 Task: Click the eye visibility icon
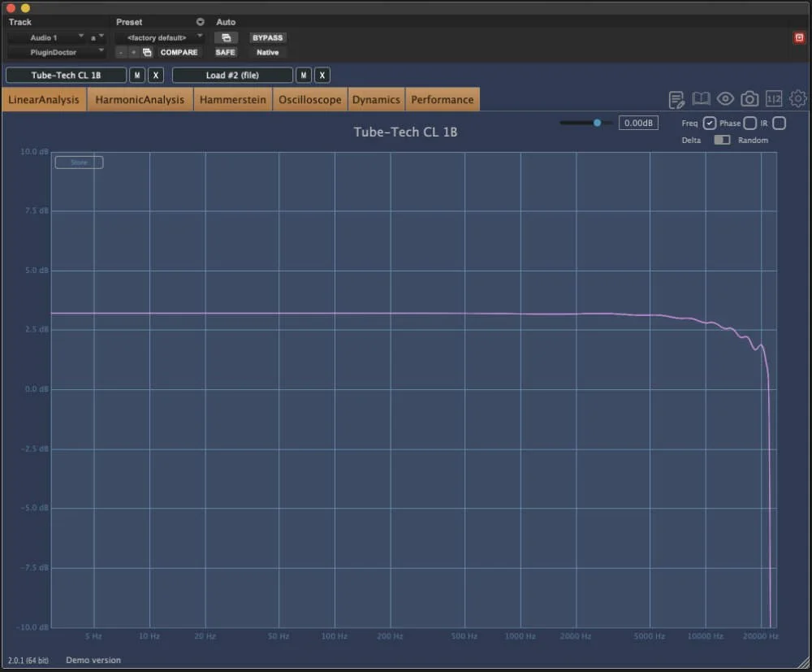725,98
